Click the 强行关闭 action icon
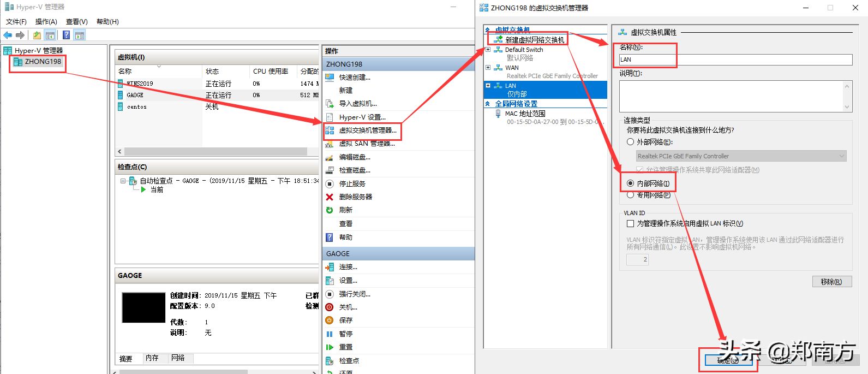 point(330,294)
